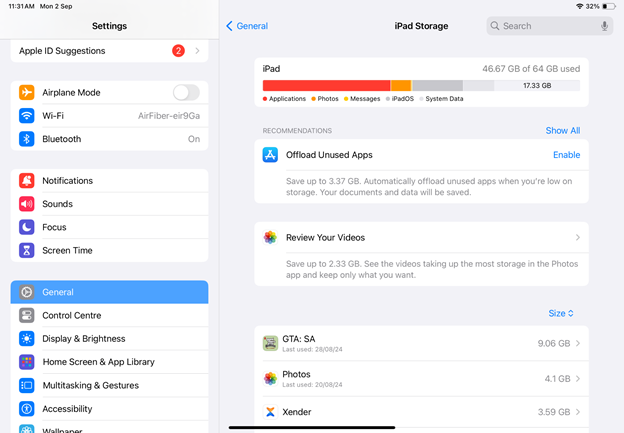Tap the Messages legend label

pos(365,99)
